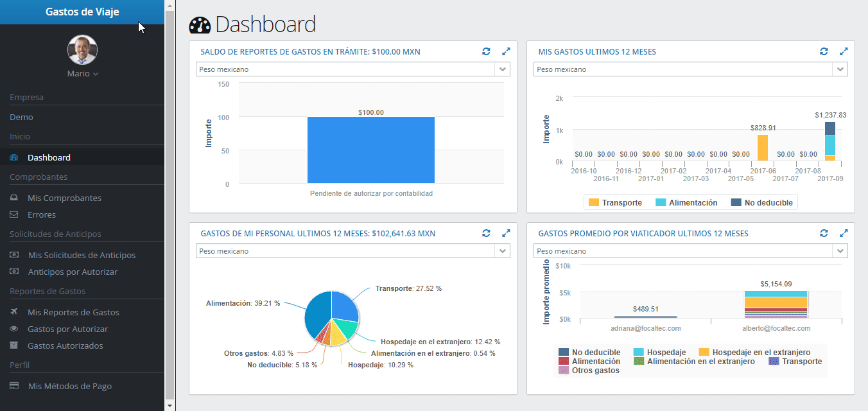Click the envelope icon beside Errores
This screenshot has height=411, width=868.
(x=14, y=214)
